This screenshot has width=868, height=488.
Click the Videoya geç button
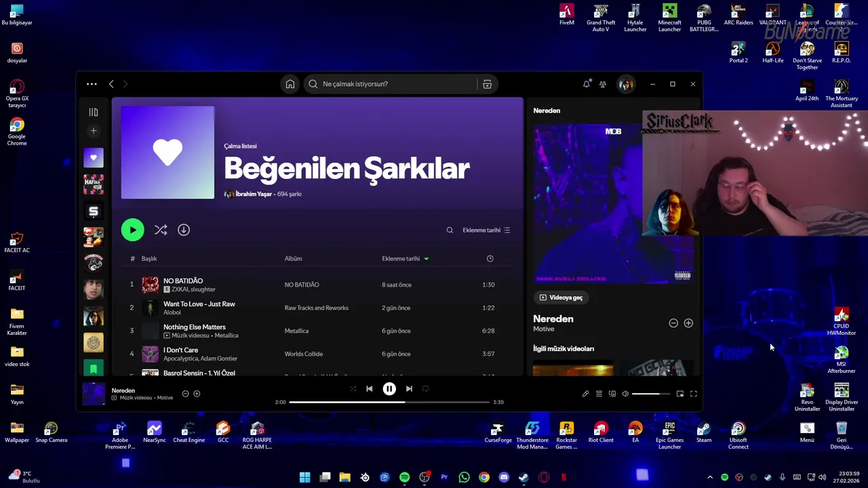[561, 298]
